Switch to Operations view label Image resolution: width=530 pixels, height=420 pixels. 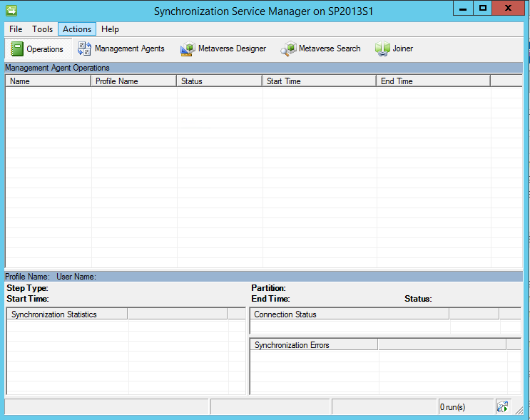click(45, 49)
